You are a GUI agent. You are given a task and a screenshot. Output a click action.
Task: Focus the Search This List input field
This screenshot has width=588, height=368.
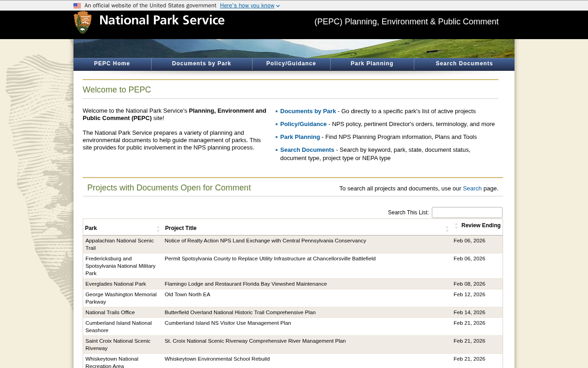(467, 213)
